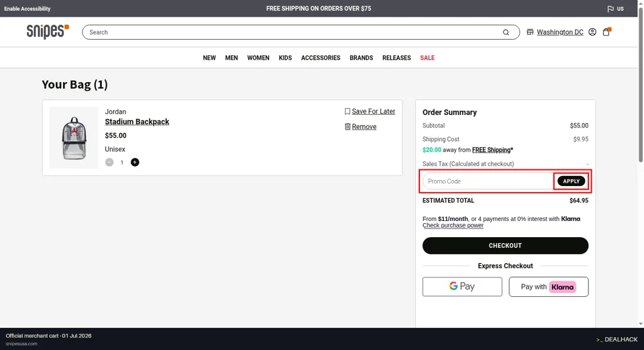The width and height of the screenshot is (644, 350).
Task: Open the NEW menu
Action: 209,58
